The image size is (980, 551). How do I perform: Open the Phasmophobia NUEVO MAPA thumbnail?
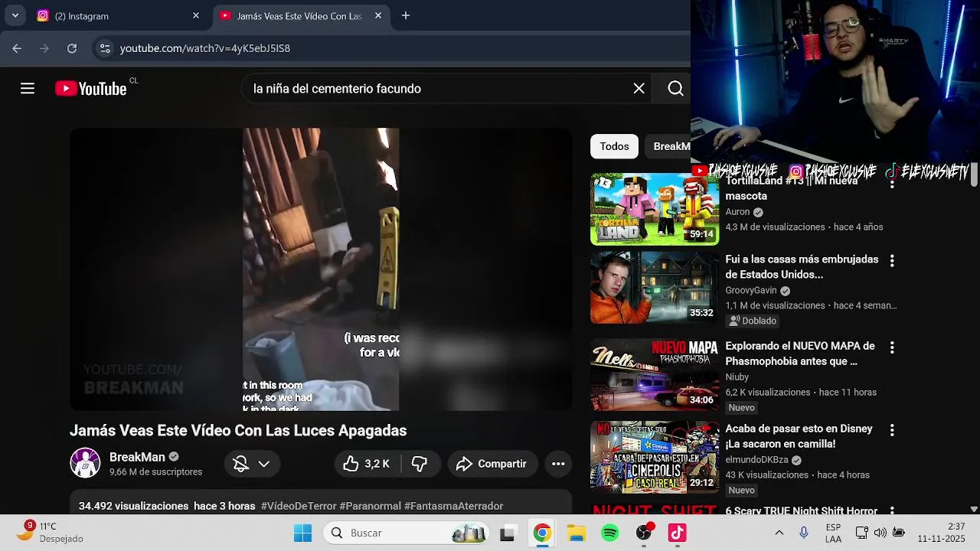[655, 375]
